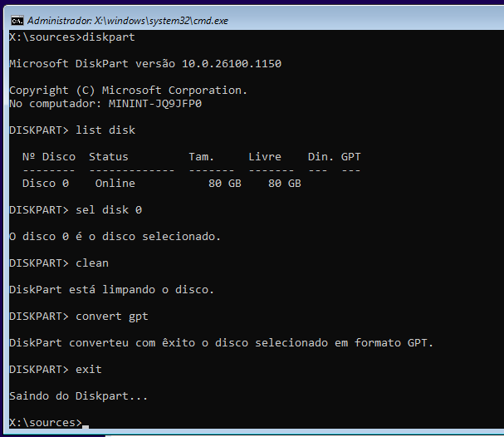Click the Tam. column header
This screenshot has width=504, height=437.
pyautogui.click(x=201, y=157)
